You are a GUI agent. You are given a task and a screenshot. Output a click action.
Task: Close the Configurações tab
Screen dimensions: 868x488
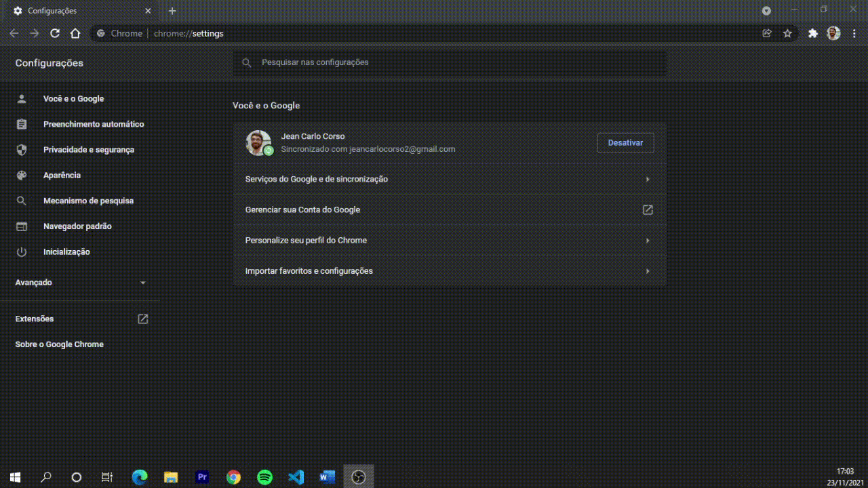tap(148, 11)
